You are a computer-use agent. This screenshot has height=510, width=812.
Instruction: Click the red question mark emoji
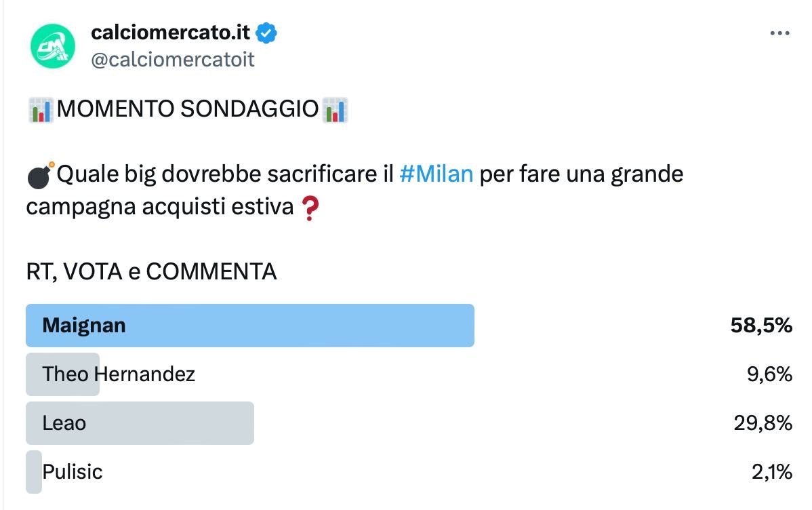(309, 209)
